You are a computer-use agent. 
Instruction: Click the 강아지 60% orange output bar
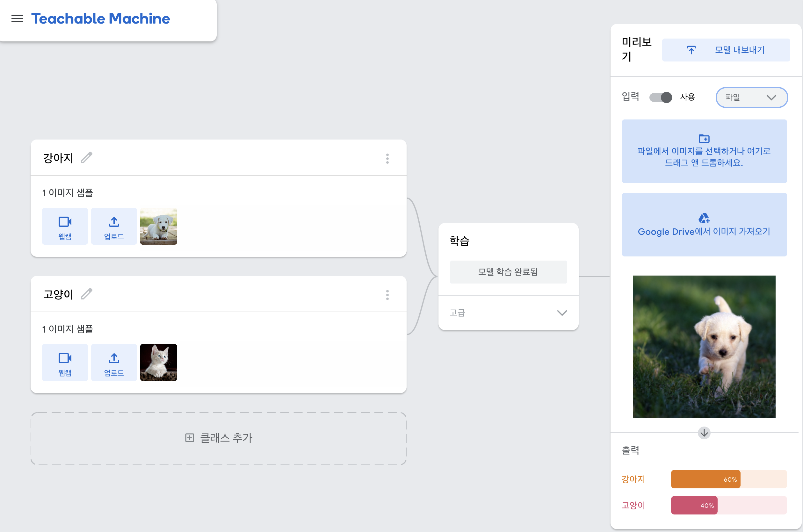click(x=705, y=479)
